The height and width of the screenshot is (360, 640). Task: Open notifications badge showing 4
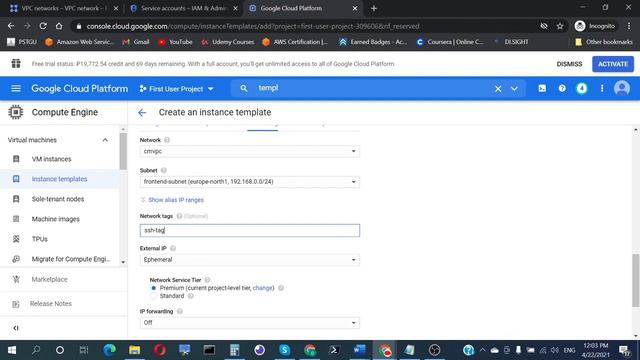[582, 88]
